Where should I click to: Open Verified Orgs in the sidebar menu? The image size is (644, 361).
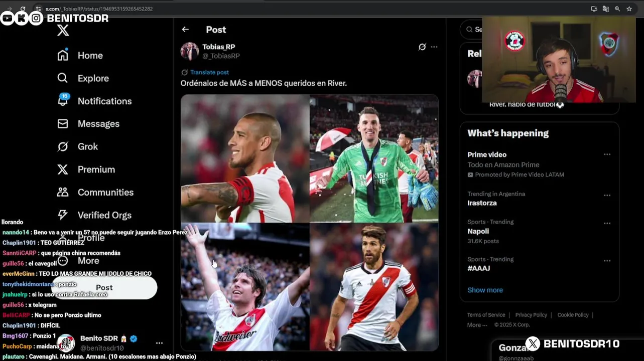pos(104,215)
